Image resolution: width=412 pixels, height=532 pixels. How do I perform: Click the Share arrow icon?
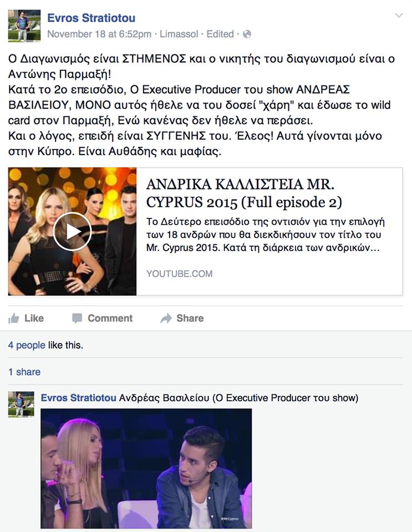[166, 318]
